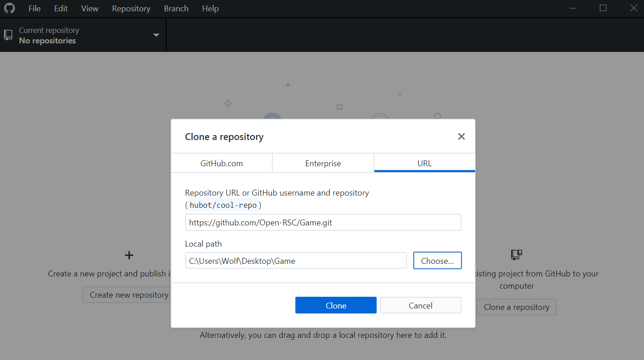Click the Local path label
This screenshot has width=644, height=360.
point(203,244)
